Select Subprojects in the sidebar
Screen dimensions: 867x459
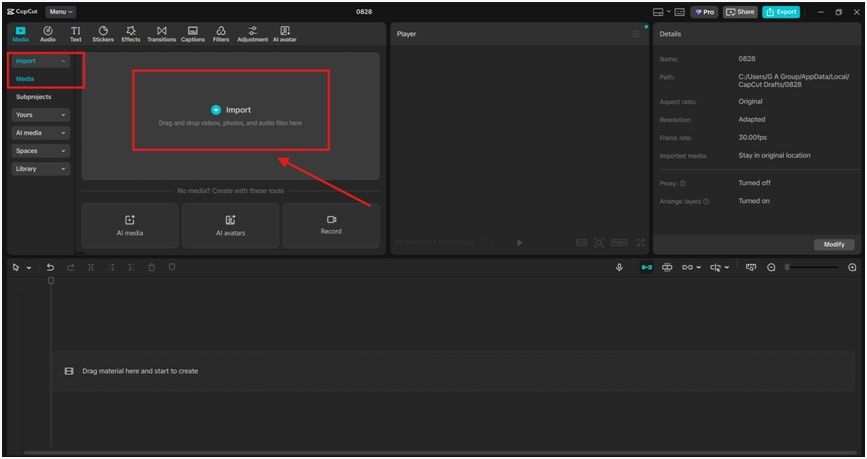tap(33, 97)
